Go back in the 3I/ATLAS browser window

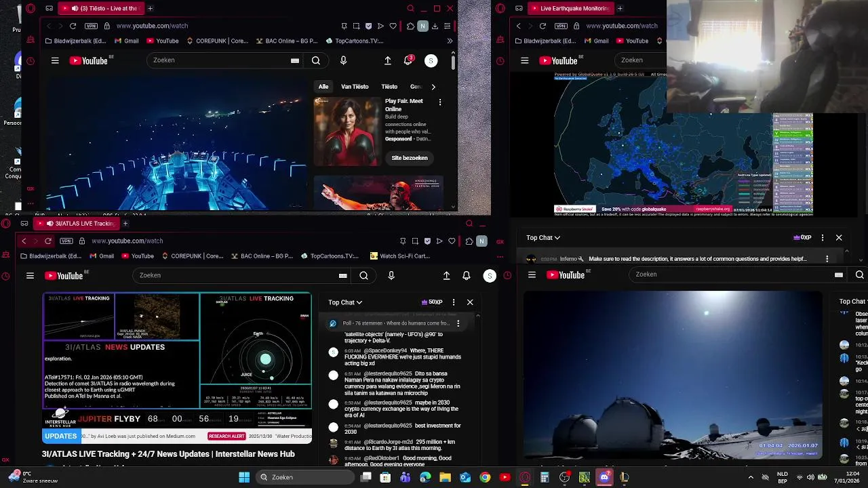(24, 241)
